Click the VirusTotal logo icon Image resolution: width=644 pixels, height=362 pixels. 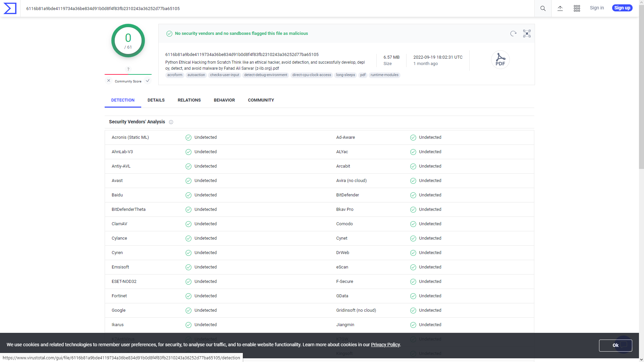(x=10, y=8)
